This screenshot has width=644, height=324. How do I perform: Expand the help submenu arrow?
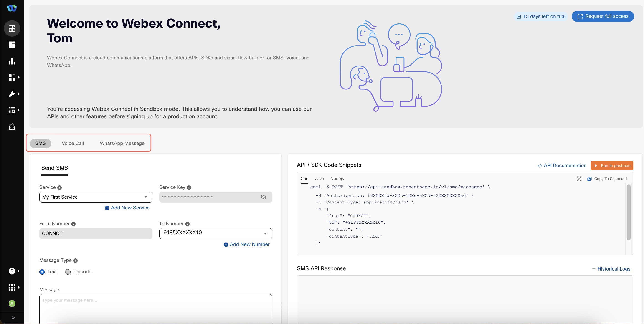pos(19,271)
